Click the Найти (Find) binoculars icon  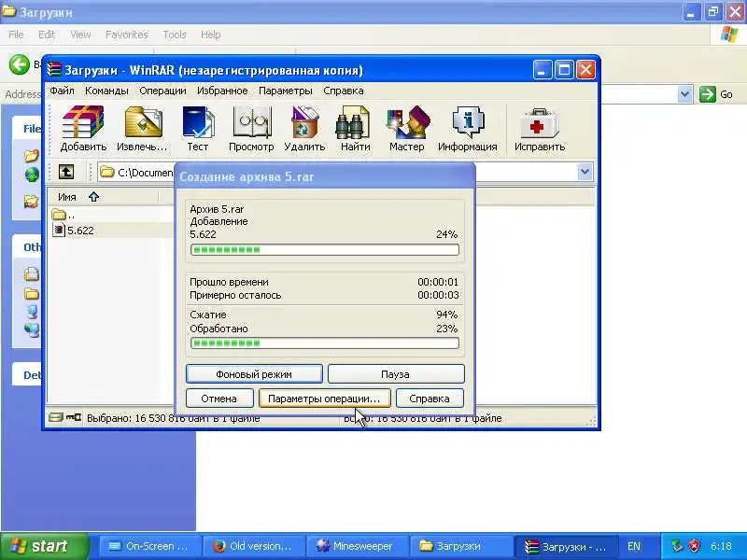355,129
